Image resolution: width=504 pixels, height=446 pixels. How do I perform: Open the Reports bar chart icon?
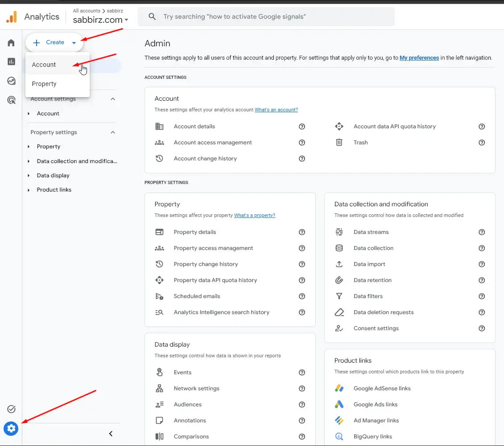click(11, 61)
